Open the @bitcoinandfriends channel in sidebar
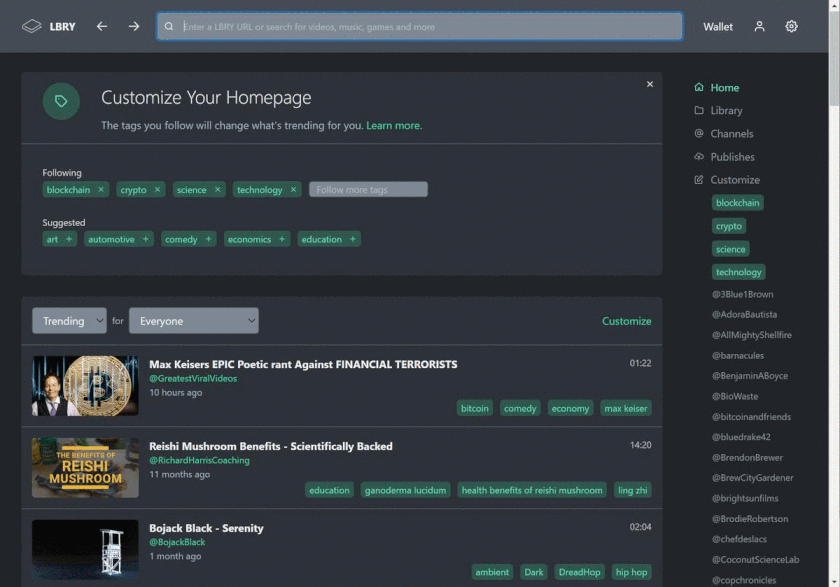The height and width of the screenshot is (587, 840). point(751,417)
